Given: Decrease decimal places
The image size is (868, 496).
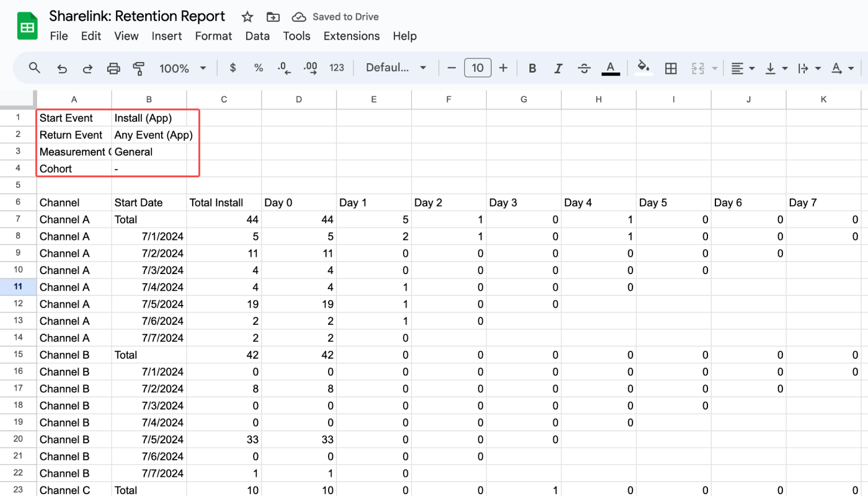Looking at the screenshot, I should (285, 68).
